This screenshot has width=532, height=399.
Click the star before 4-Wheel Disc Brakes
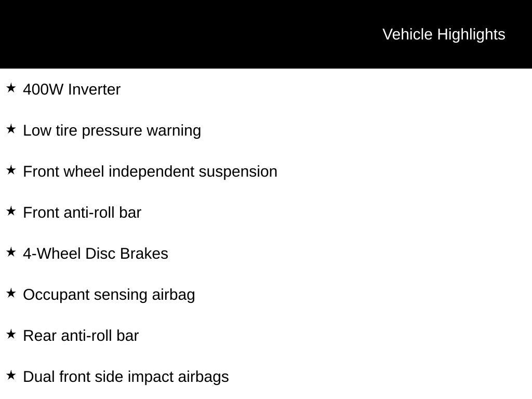(x=11, y=252)
